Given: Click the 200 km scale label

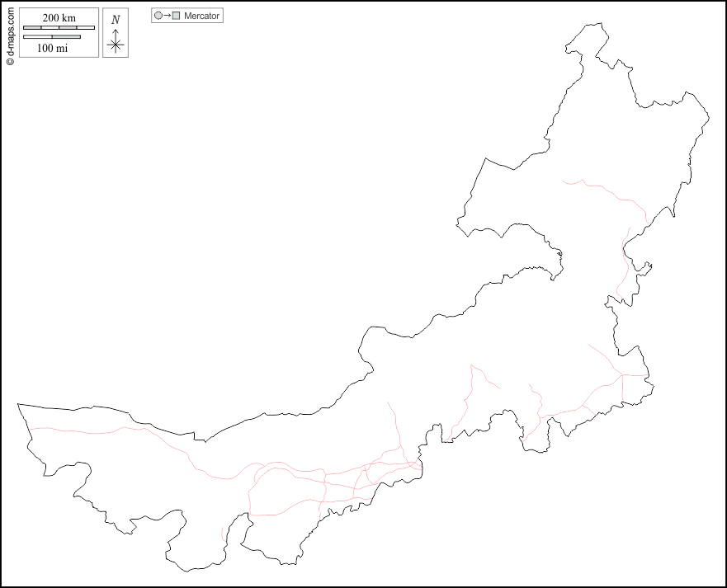Looking at the screenshot, I should [59, 18].
